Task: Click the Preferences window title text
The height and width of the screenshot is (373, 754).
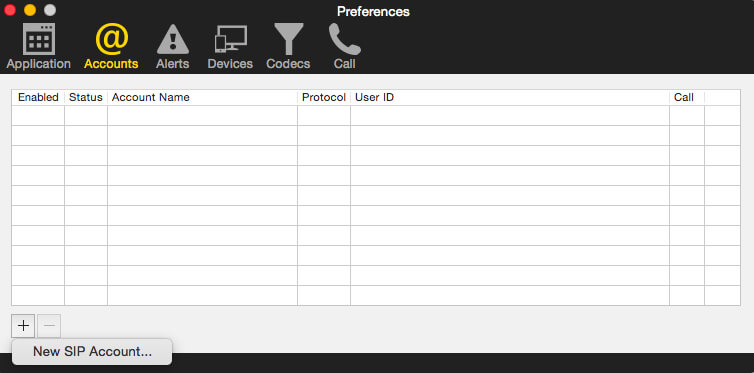Action: coord(373,12)
